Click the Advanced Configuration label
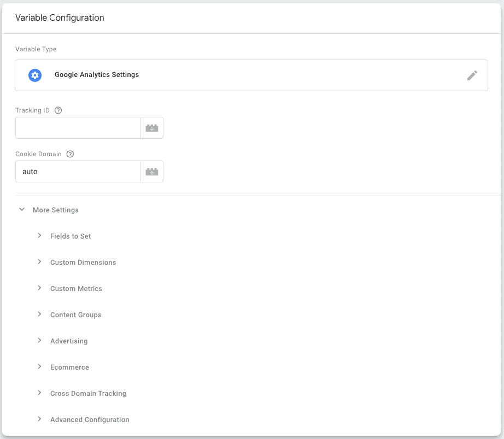Screen dimensions: 504x439 click(x=90, y=420)
